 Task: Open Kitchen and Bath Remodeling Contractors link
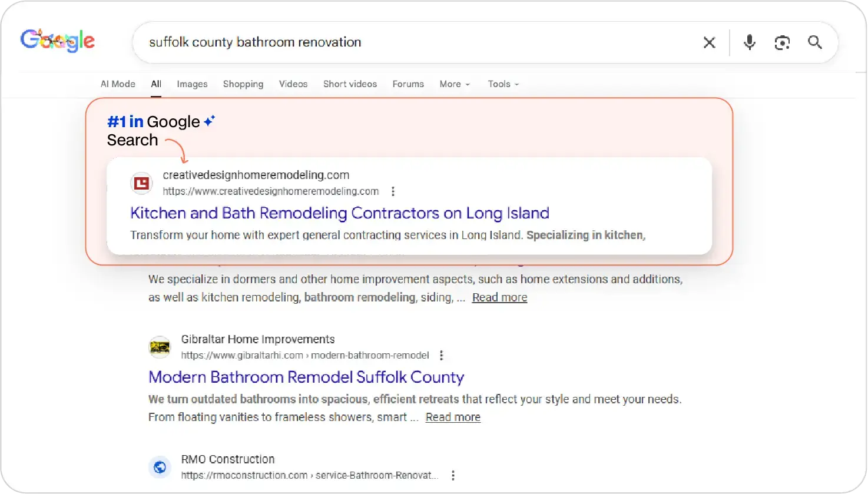point(339,213)
